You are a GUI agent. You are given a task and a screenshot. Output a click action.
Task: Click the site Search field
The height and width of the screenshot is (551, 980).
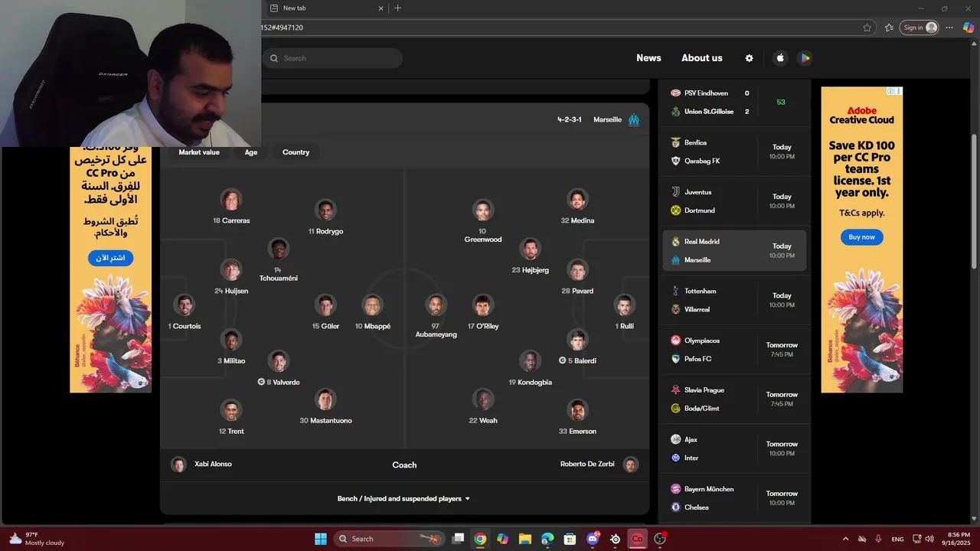tap(332, 58)
